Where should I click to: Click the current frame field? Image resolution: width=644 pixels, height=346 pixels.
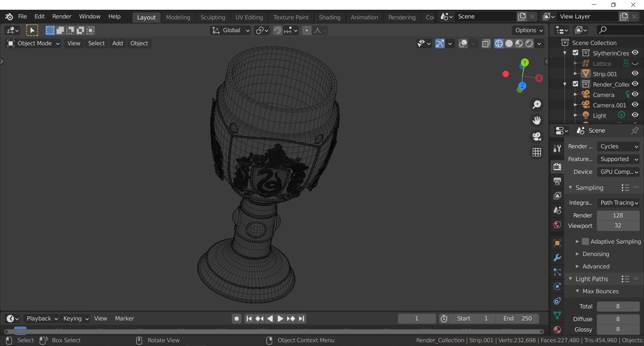tap(417, 318)
